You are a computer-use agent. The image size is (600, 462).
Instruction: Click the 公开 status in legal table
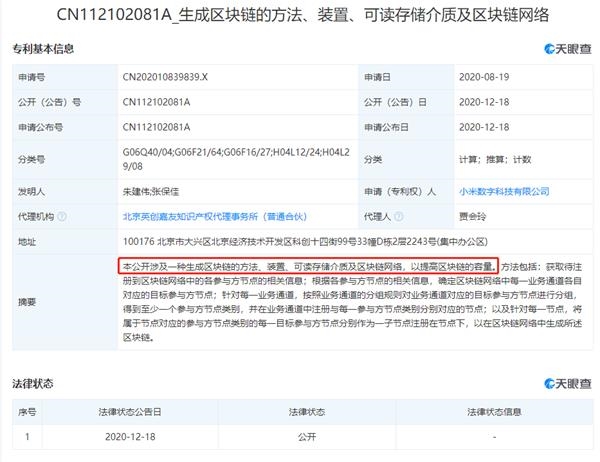point(304,438)
